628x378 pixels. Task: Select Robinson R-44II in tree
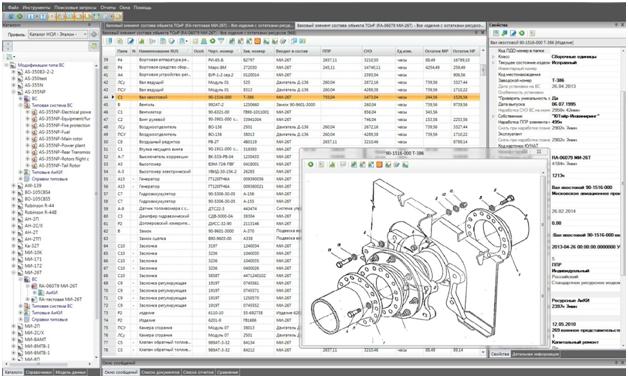pyautogui.click(x=40, y=212)
